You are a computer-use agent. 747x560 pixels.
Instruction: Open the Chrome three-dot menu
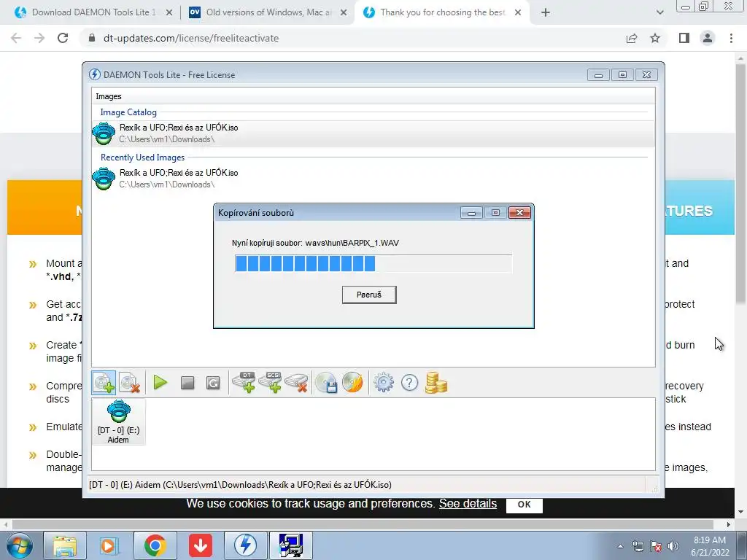(x=731, y=38)
